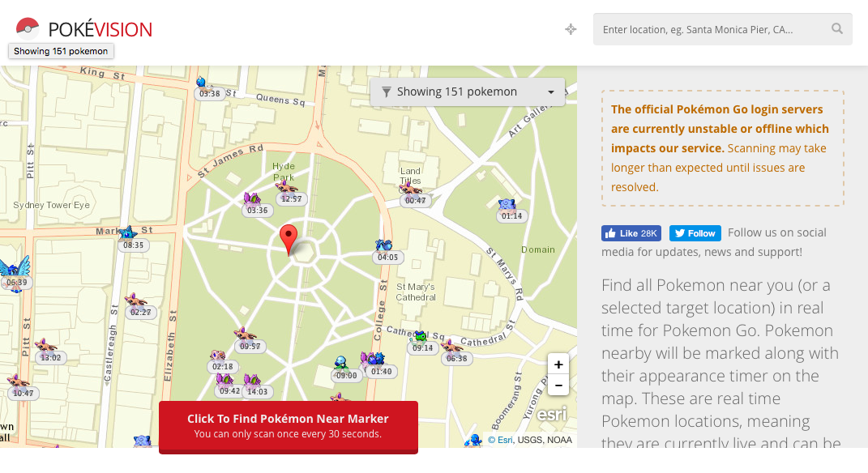Click To Find Pokémon Near Marker button
Viewport: 868px width, 473px height.
[x=289, y=427]
